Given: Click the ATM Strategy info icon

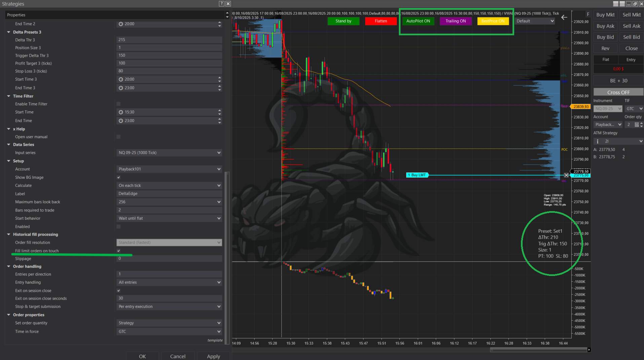Looking at the screenshot, I should 598,142.
